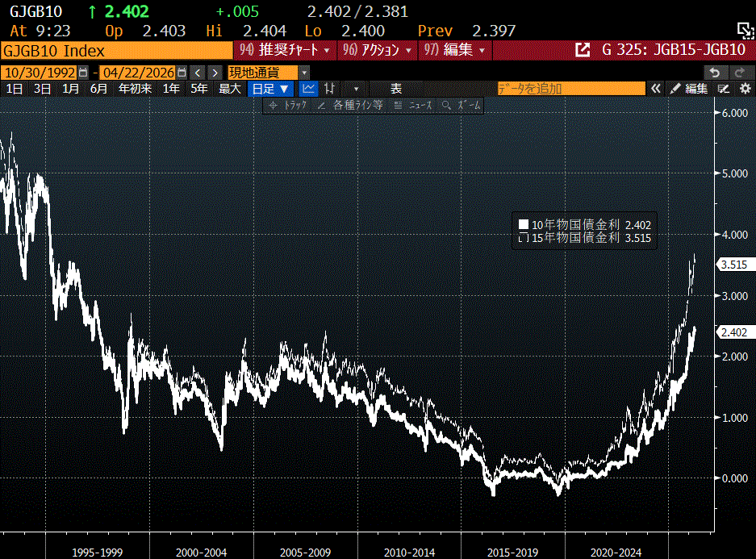Toggle the トラック crosshair tool
Screen dimensions: 756x559
288,106
